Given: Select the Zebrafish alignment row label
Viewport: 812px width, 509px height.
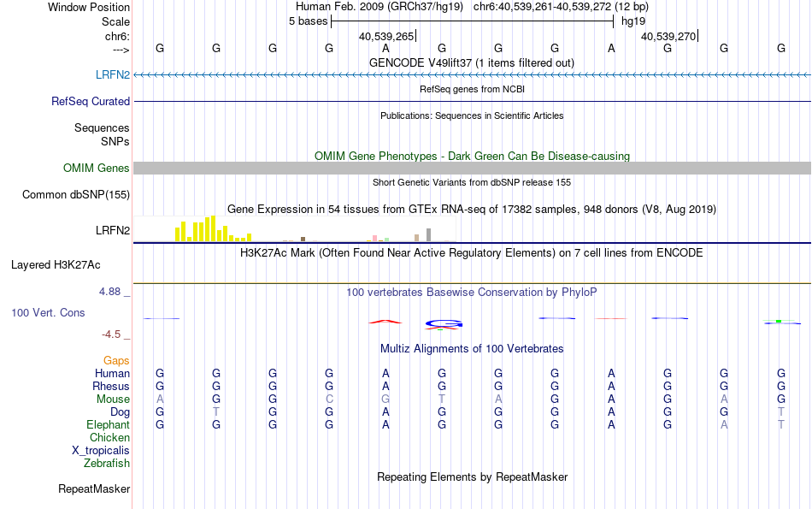Looking at the screenshot, I should (107, 463).
